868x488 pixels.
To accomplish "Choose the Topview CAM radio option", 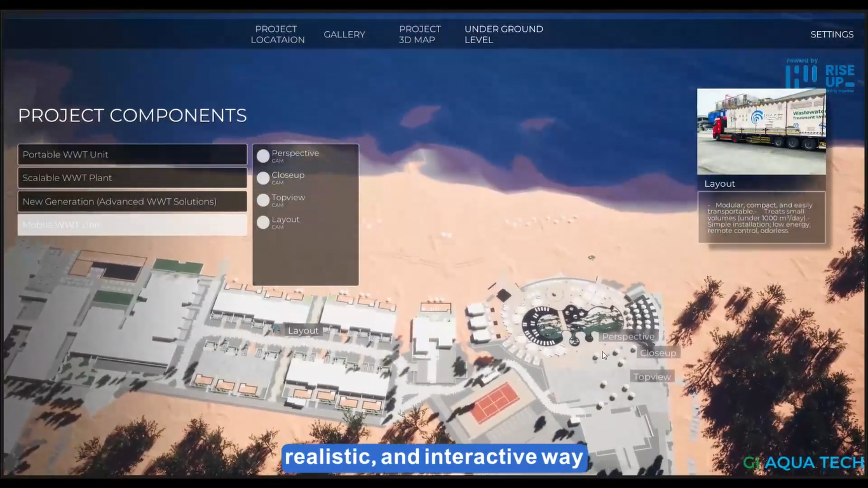I will (263, 201).
